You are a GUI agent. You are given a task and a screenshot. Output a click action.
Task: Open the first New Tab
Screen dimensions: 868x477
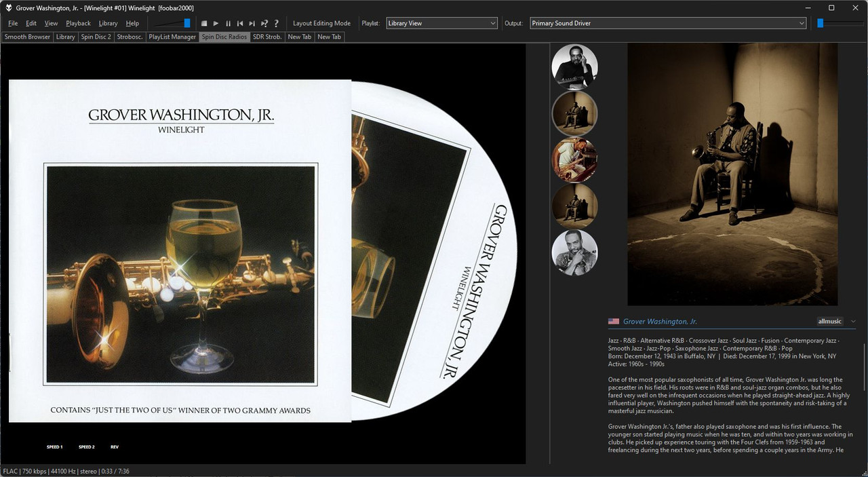(x=300, y=37)
